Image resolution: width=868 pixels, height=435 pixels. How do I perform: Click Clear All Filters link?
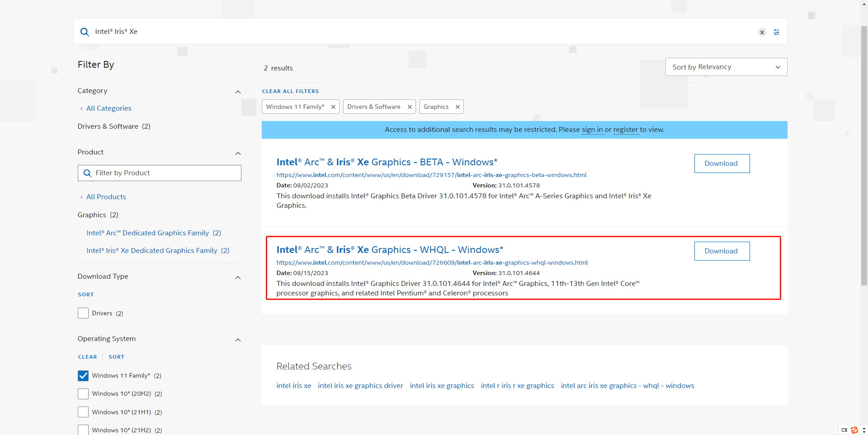(x=290, y=91)
